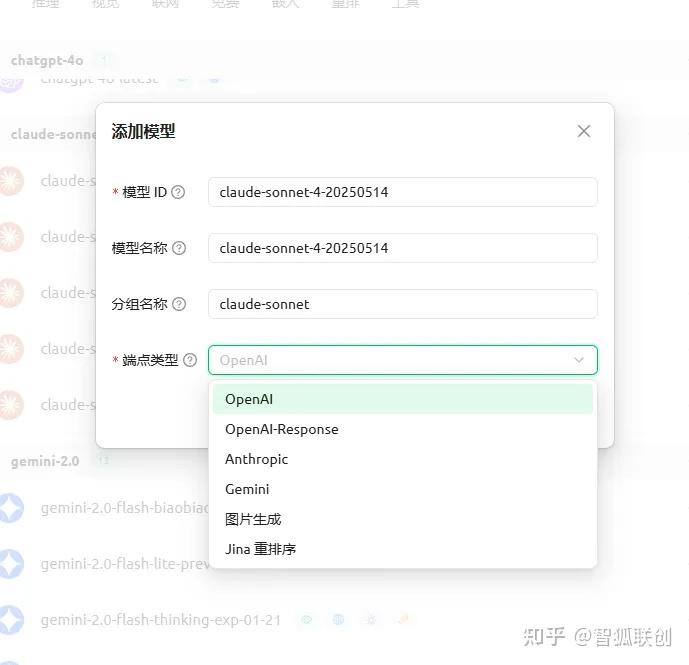The height and width of the screenshot is (665, 689).
Task: Collapse the 端点类型 dropdown via chevron arrow
Action: [579, 360]
